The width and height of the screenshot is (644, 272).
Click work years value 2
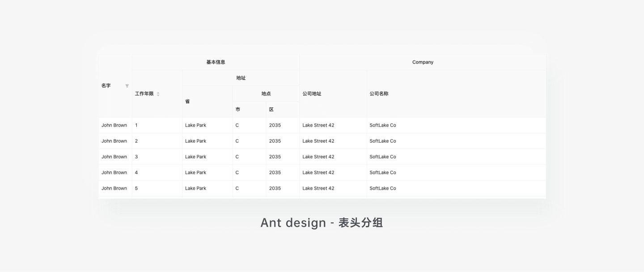pos(136,141)
